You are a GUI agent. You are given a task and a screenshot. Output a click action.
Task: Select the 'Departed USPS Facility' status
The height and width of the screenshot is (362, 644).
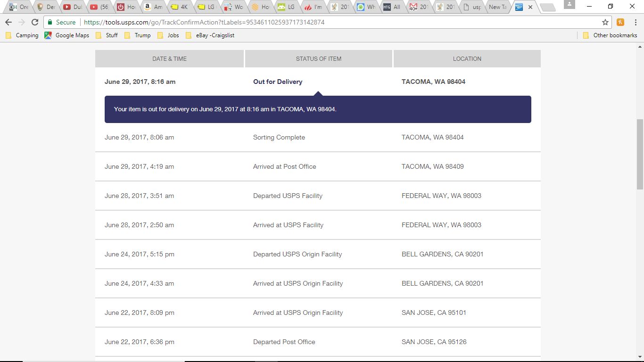[288, 196]
